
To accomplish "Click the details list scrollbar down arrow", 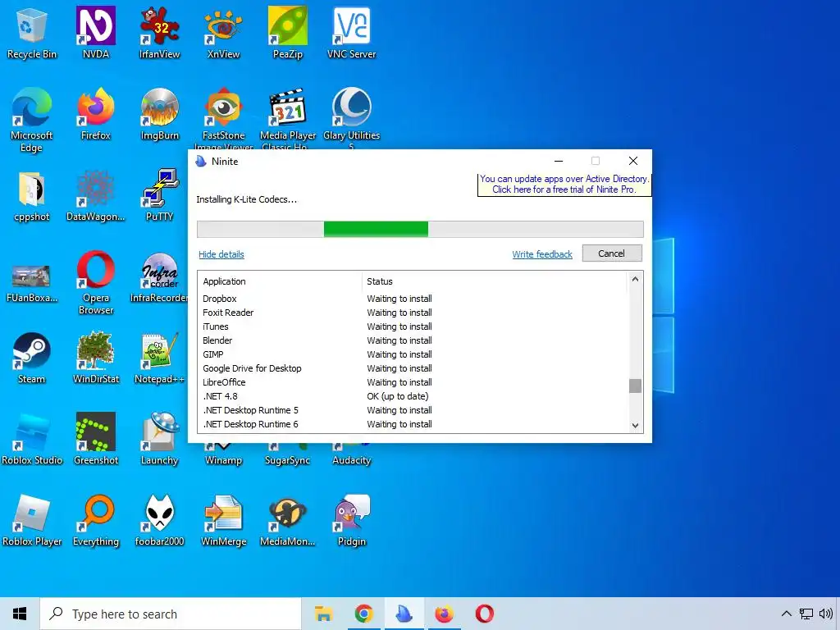I will tap(635, 426).
